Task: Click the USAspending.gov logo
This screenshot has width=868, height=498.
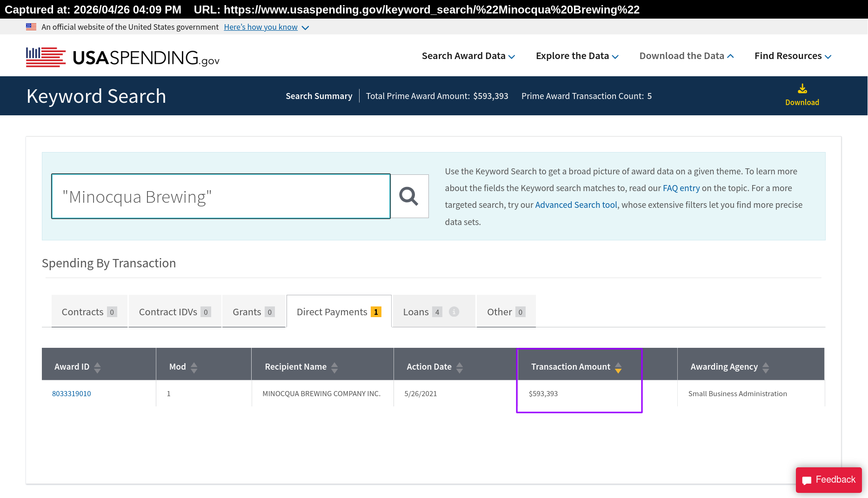Action: [123, 57]
